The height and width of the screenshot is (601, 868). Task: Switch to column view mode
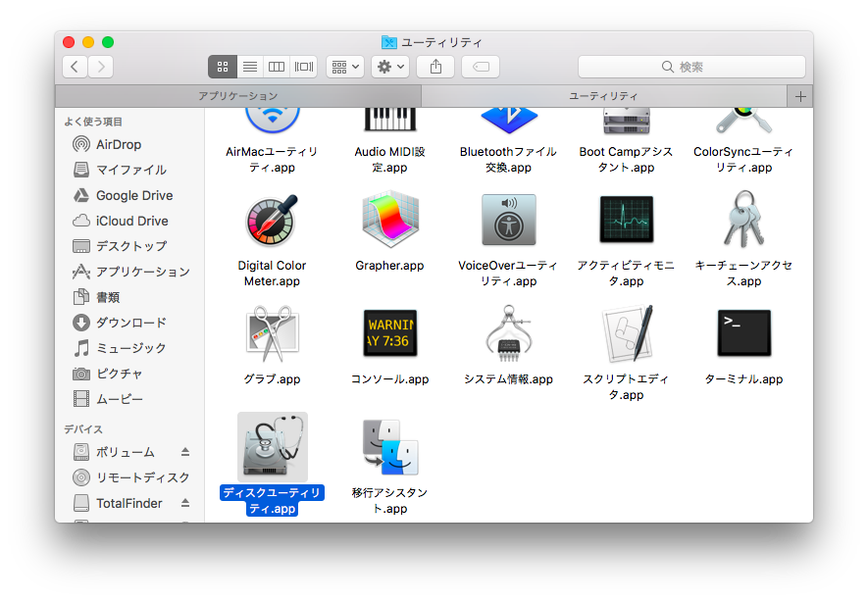click(x=277, y=67)
